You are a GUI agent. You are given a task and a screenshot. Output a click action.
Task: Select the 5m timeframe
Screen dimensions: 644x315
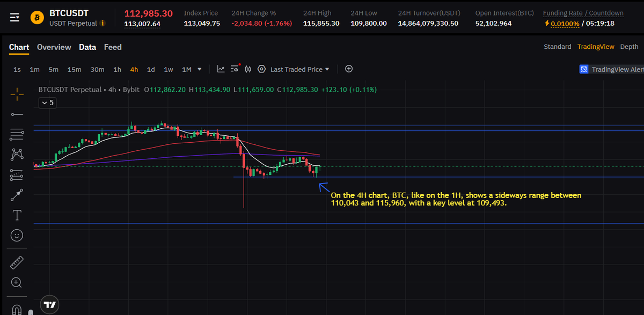(53, 69)
